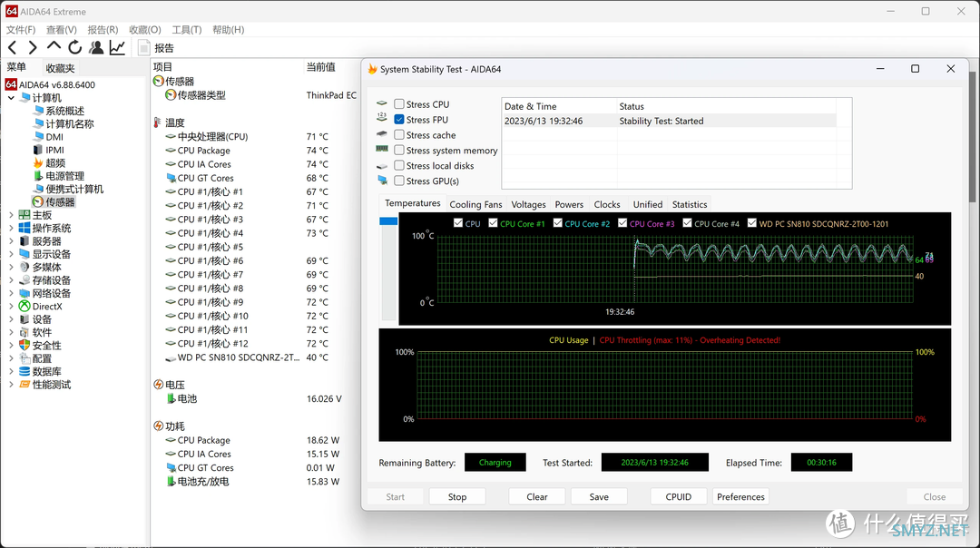This screenshot has width=980, height=548.
Task: Go up one level using the up arrow
Action: pos(54,47)
